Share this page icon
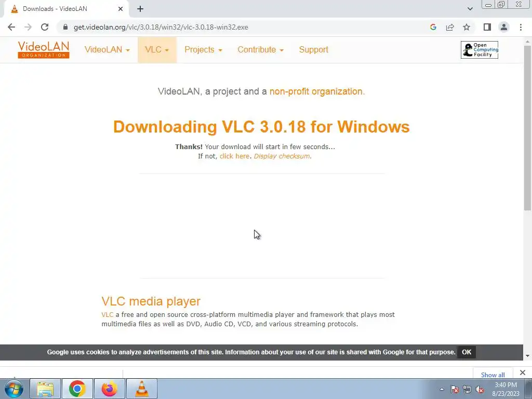The image size is (532, 399). coord(450,27)
